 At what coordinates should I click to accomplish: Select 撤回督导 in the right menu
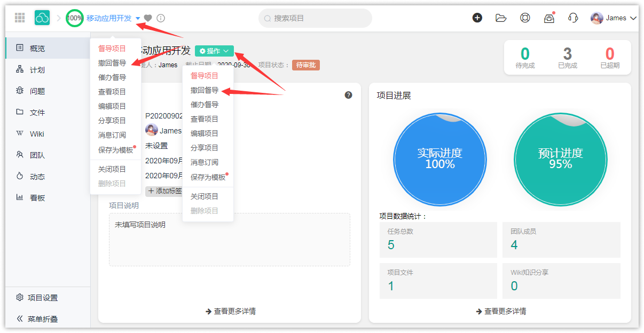(205, 90)
